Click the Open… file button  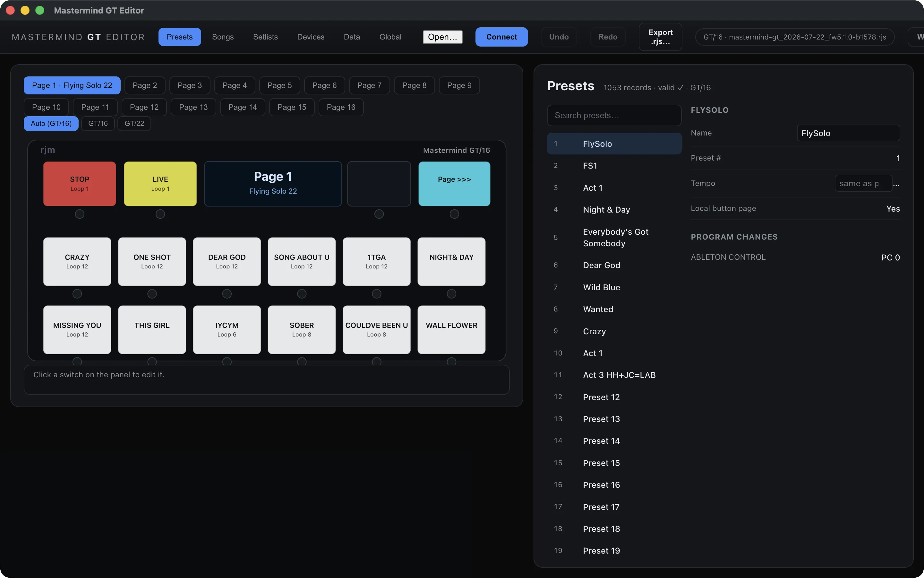pyautogui.click(x=442, y=37)
